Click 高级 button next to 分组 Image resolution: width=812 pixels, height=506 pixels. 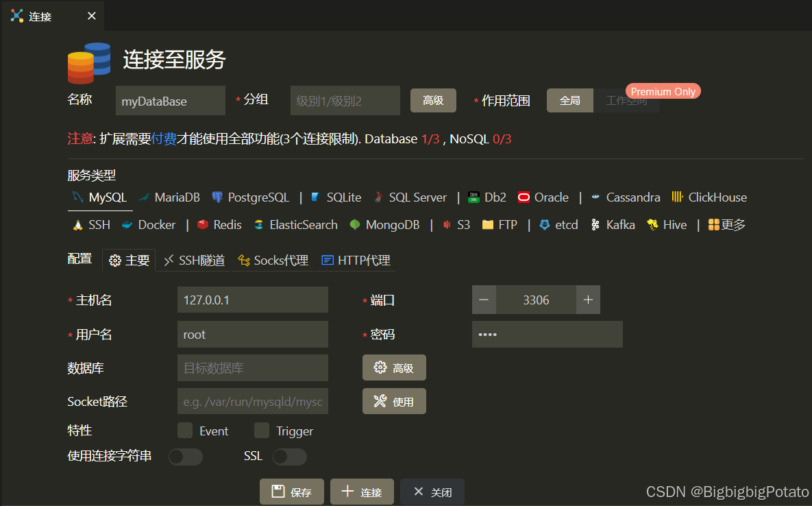[x=433, y=100]
